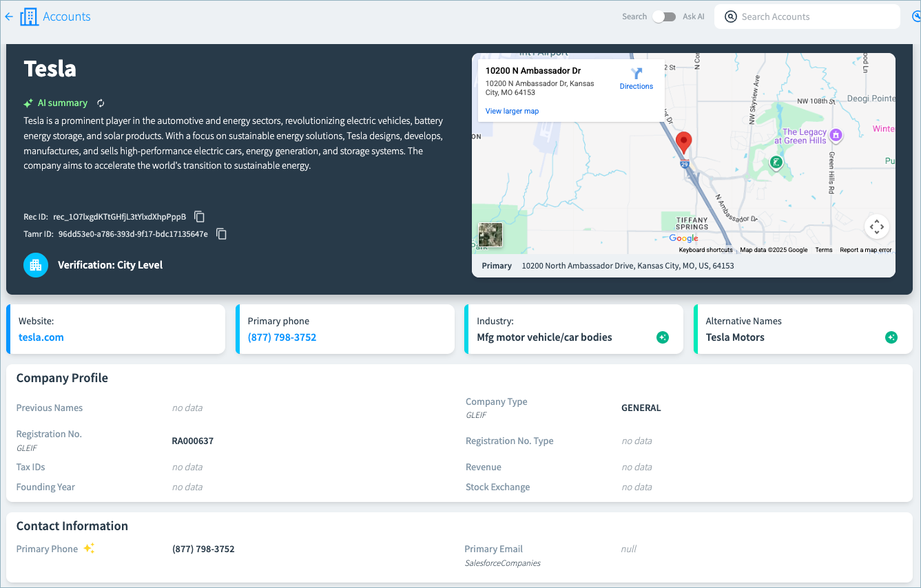
Task: Select the Tamr ID string
Action: tap(133, 234)
